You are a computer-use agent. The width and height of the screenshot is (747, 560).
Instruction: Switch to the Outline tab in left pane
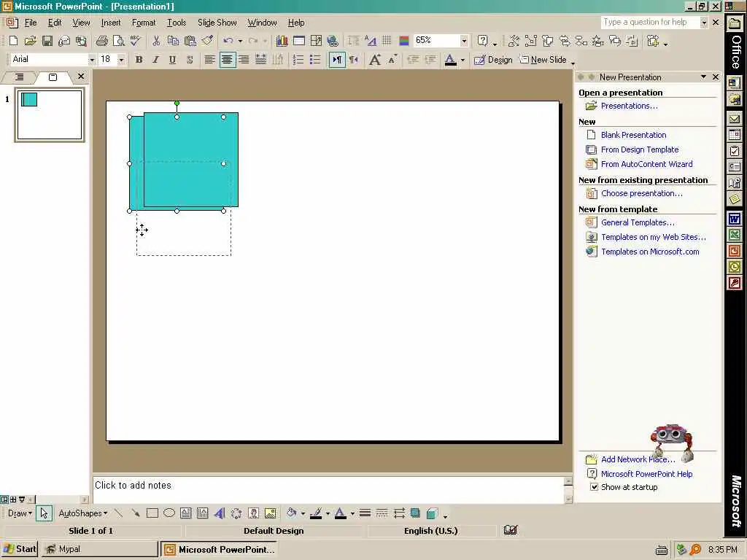18,77
